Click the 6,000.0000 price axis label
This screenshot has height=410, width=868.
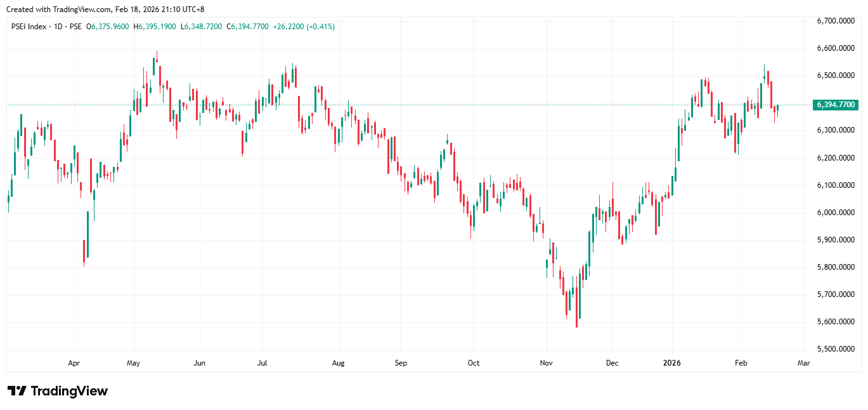836,213
